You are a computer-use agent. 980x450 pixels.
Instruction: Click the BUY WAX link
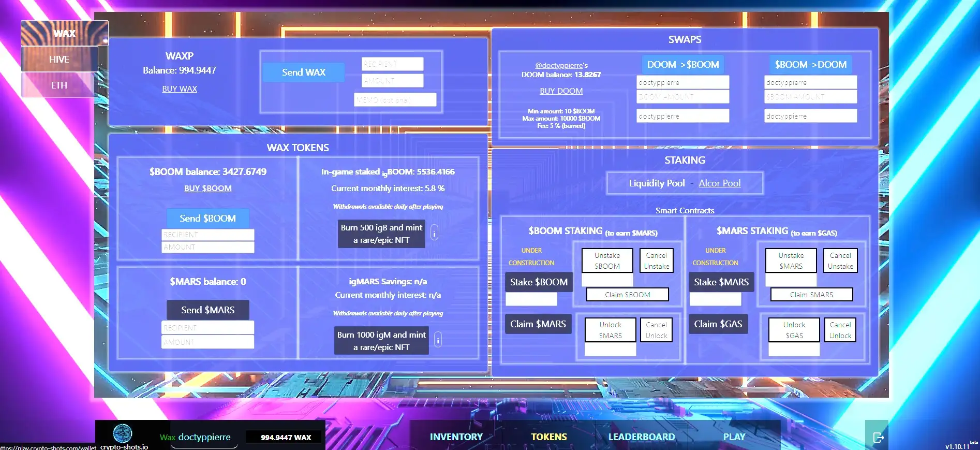(180, 89)
